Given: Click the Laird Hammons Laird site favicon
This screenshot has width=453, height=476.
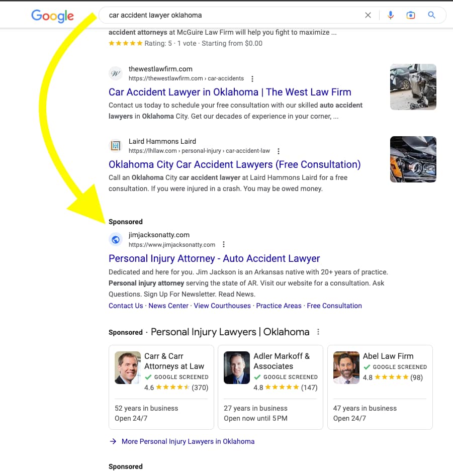Looking at the screenshot, I should pos(116,146).
